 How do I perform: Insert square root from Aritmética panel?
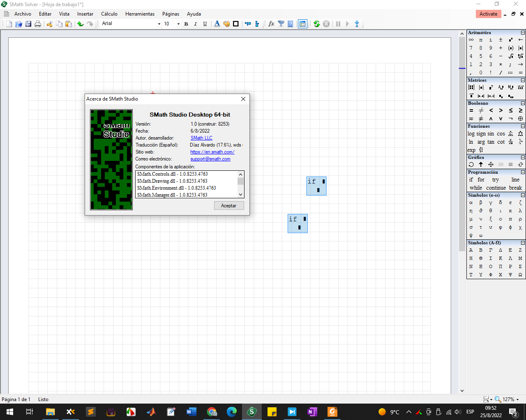(510, 56)
